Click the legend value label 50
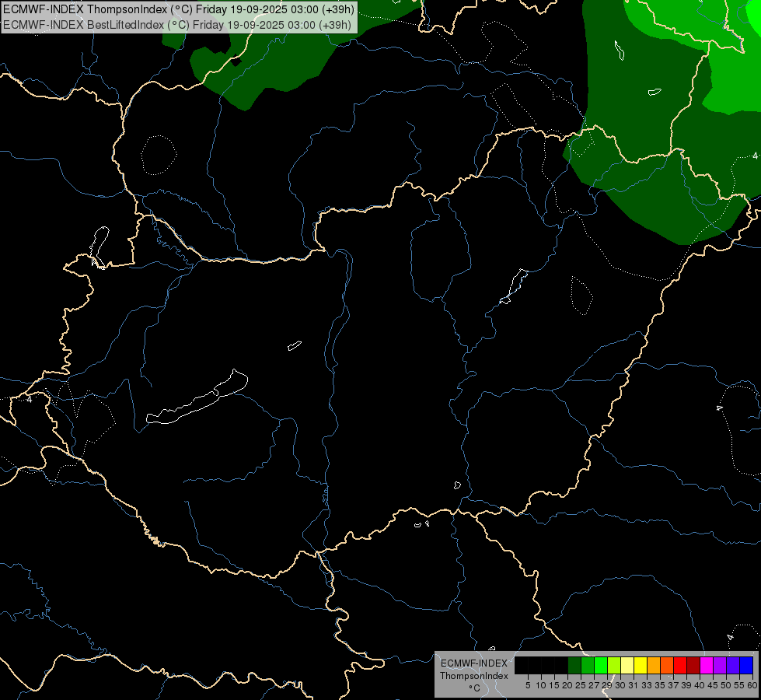 click(x=725, y=685)
